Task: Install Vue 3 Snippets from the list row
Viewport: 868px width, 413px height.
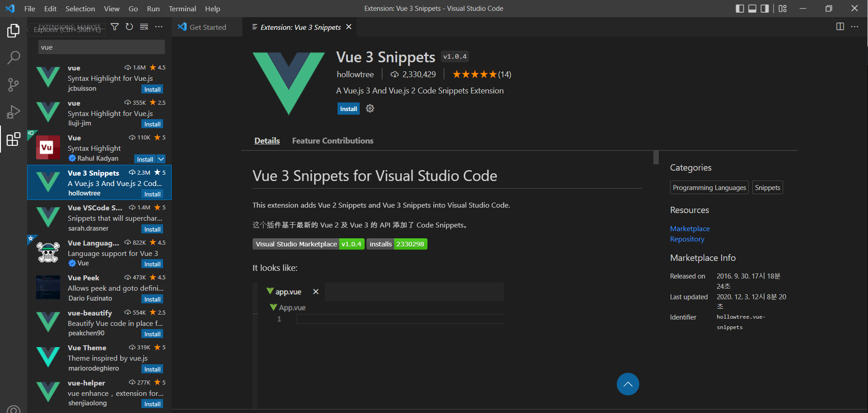Action: pyautogui.click(x=152, y=194)
